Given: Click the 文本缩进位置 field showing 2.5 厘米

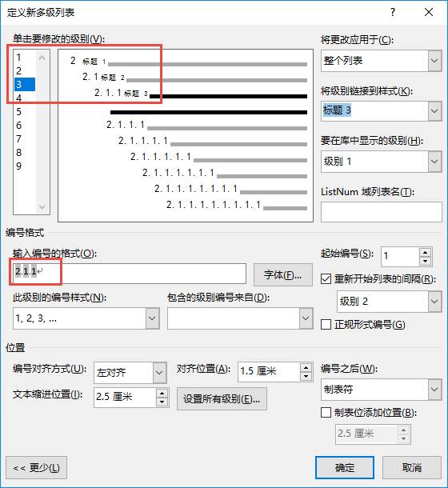Looking at the screenshot, I should click(125, 397).
